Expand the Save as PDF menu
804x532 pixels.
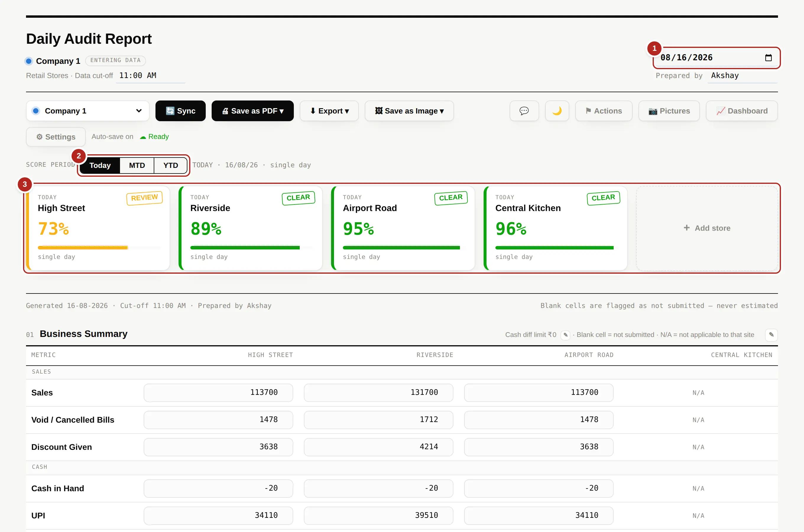(252, 111)
